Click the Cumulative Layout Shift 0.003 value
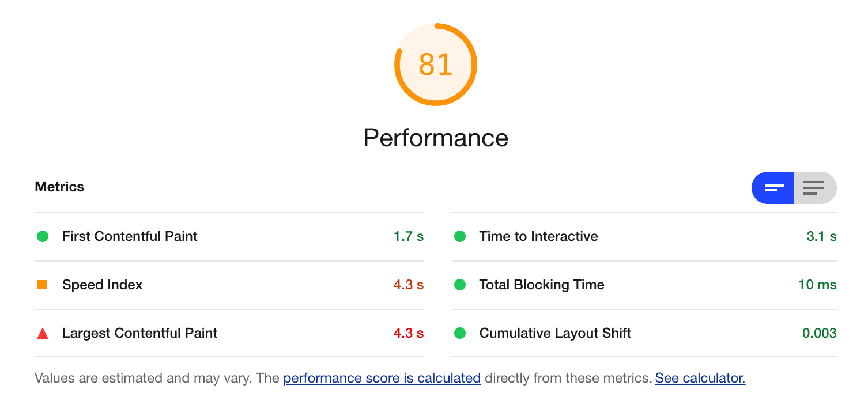Screen dimensions: 868x408 coord(819,333)
